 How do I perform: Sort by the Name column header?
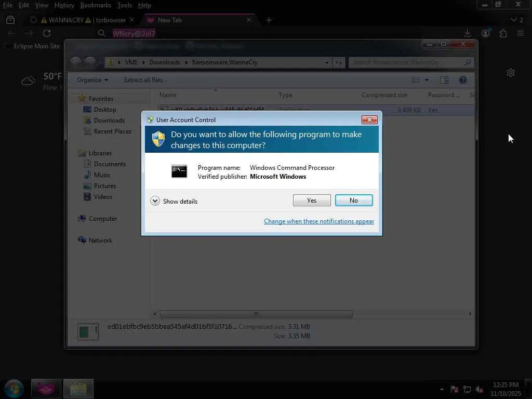click(168, 95)
